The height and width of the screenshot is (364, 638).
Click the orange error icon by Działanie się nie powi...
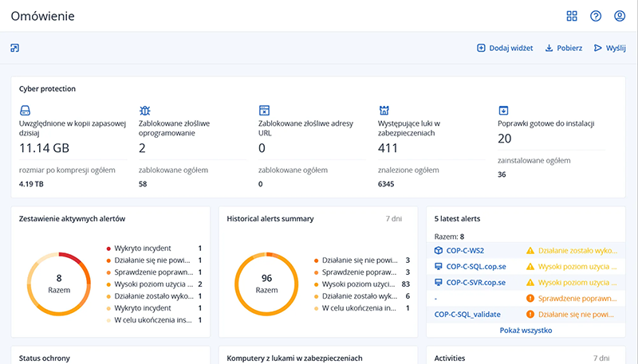pos(530,315)
